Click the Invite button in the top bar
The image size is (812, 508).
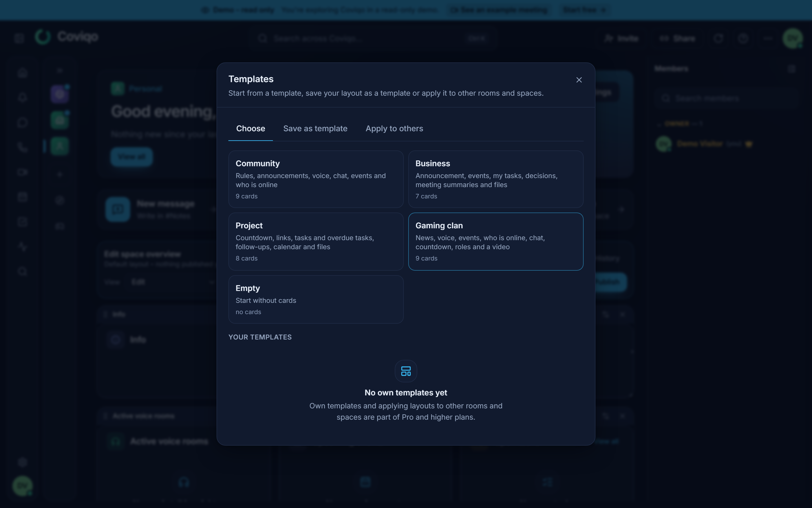(621, 38)
